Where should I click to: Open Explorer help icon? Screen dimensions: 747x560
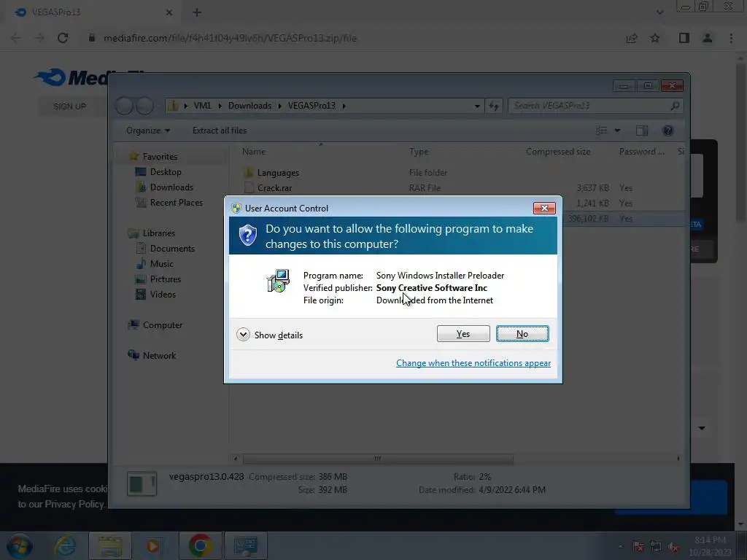click(x=667, y=131)
